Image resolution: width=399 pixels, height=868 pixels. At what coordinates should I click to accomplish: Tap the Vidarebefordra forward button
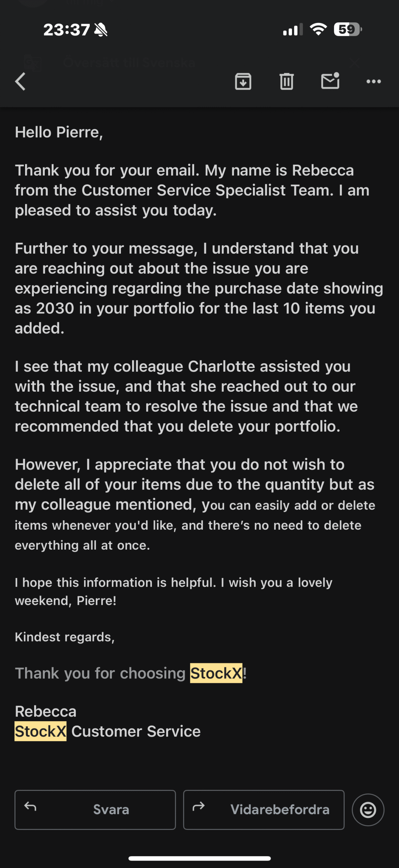tap(264, 810)
